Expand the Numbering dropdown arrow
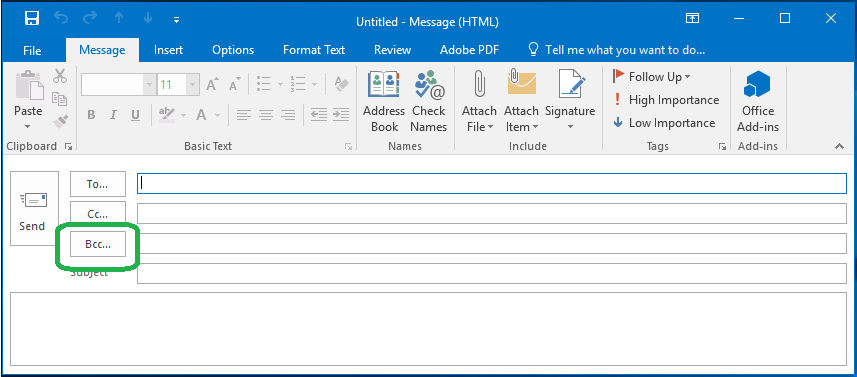 coord(314,85)
